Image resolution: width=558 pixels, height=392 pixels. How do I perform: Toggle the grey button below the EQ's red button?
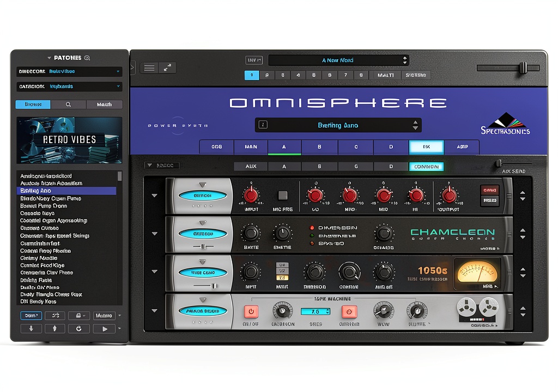(490, 200)
